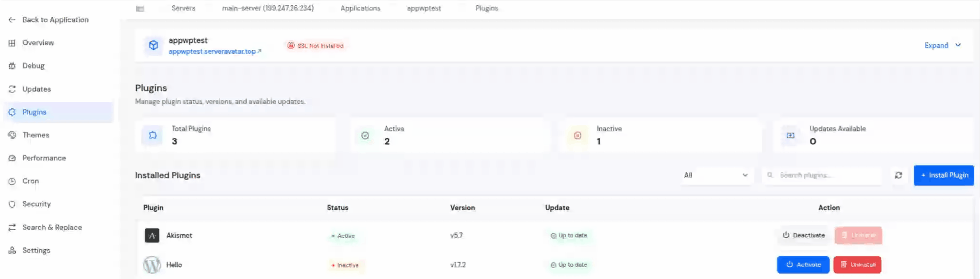
Task: Click the appwptest application cube icon
Action: click(x=153, y=46)
